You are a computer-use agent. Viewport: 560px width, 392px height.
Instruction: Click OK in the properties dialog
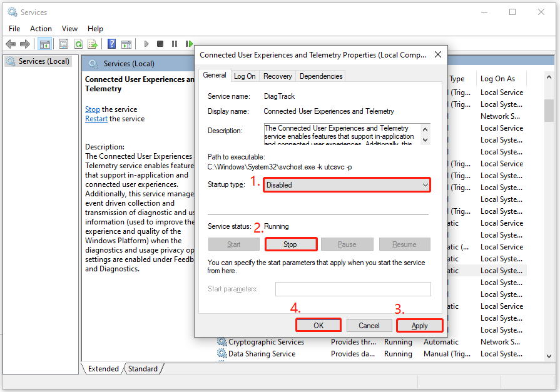click(318, 325)
